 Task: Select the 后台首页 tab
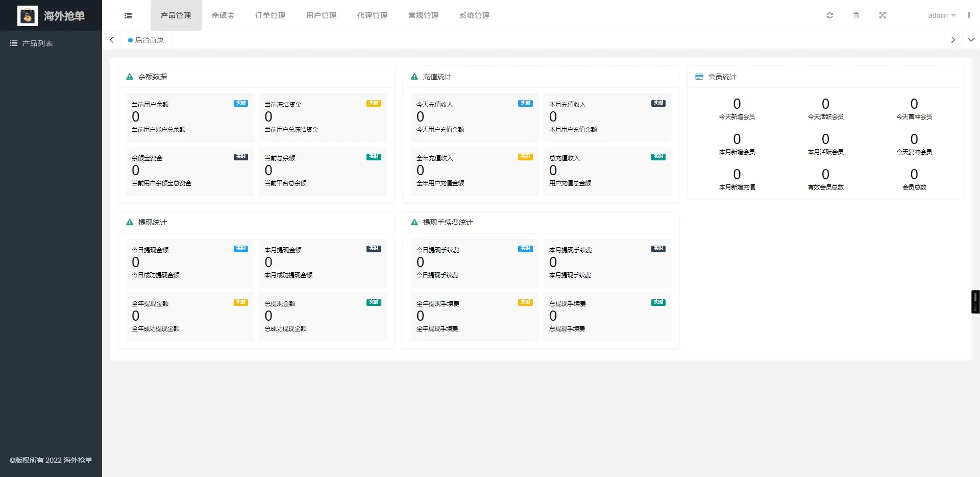click(x=146, y=40)
